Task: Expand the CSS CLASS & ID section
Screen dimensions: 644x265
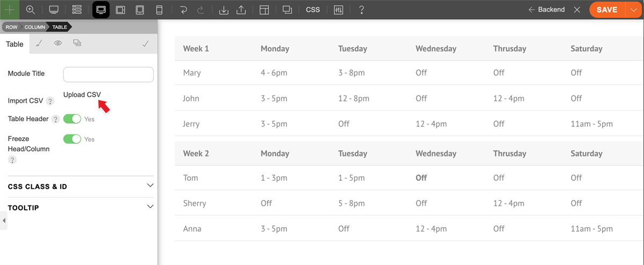Action: coord(80,187)
